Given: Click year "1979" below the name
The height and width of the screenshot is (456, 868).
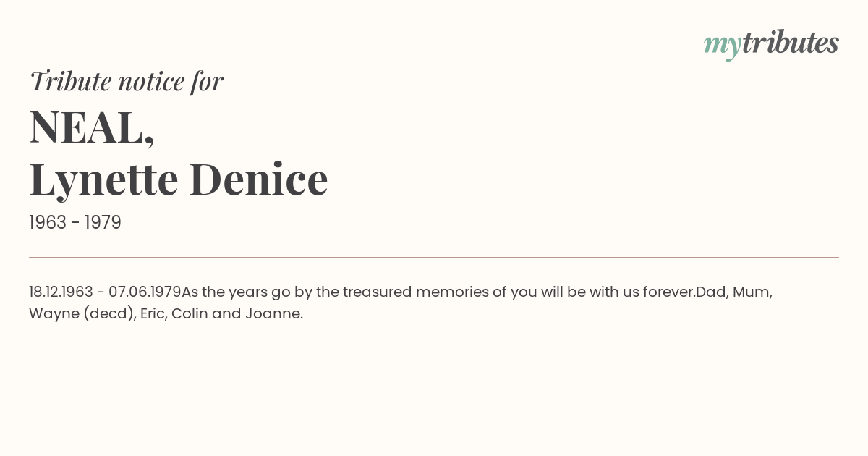Looking at the screenshot, I should pos(103,223).
